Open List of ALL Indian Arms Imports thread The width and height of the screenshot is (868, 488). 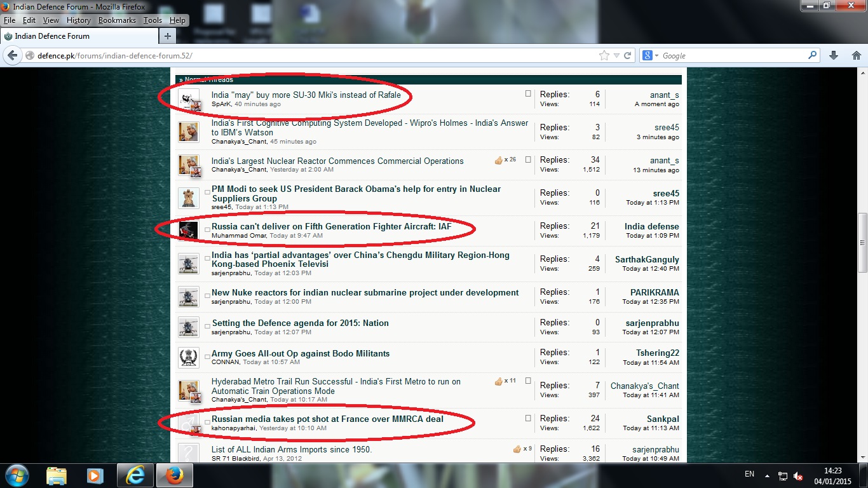click(x=292, y=450)
